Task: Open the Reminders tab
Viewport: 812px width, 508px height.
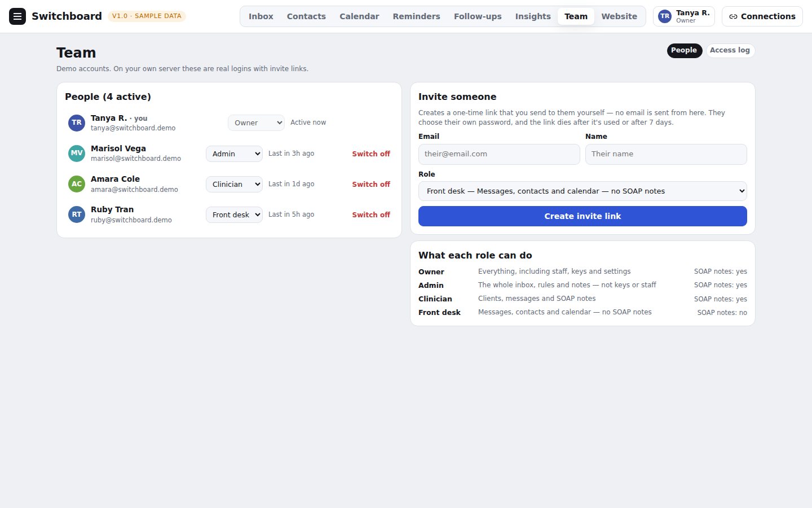Action: 416,16
